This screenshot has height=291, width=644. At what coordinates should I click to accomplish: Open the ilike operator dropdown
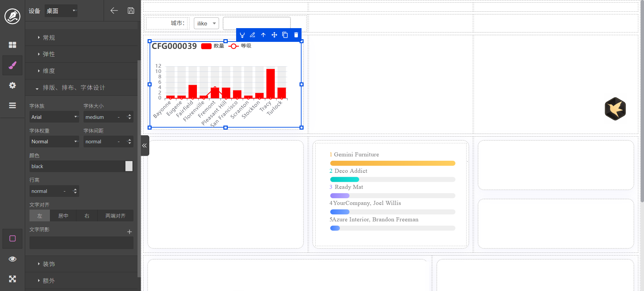pos(206,23)
